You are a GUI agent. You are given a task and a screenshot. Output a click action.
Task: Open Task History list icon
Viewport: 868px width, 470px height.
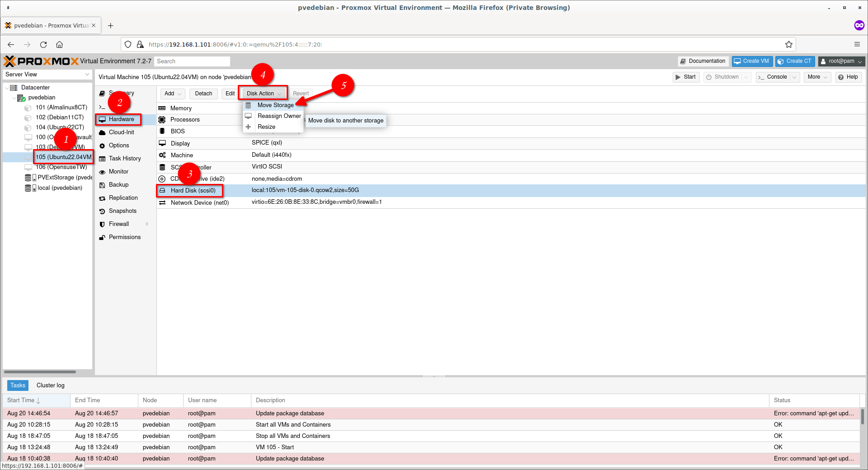coord(102,159)
